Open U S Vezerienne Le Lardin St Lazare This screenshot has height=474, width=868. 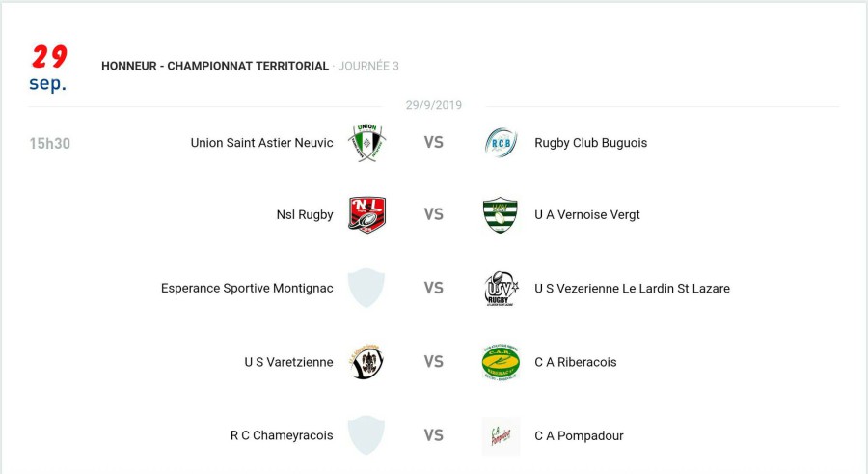[632, 289]
